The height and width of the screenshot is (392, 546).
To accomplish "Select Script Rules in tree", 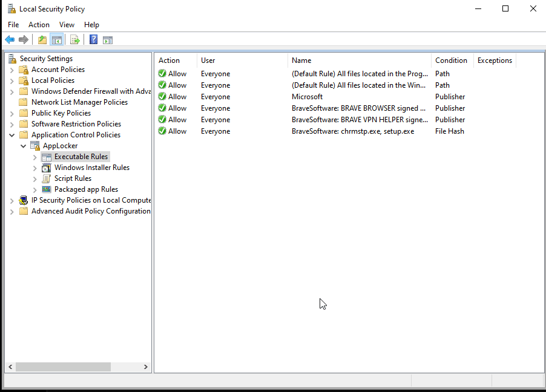I will click(x=73, y=178).
